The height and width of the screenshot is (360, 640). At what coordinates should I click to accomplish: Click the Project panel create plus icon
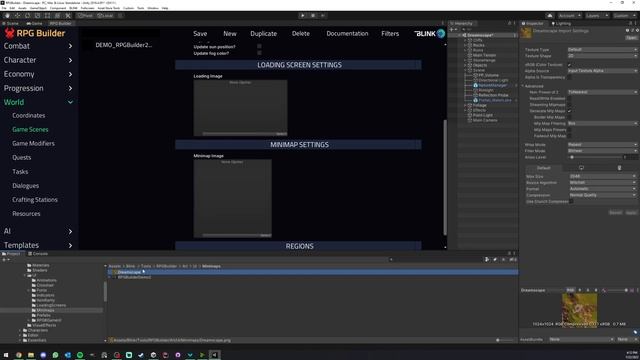tap(4, 260)
